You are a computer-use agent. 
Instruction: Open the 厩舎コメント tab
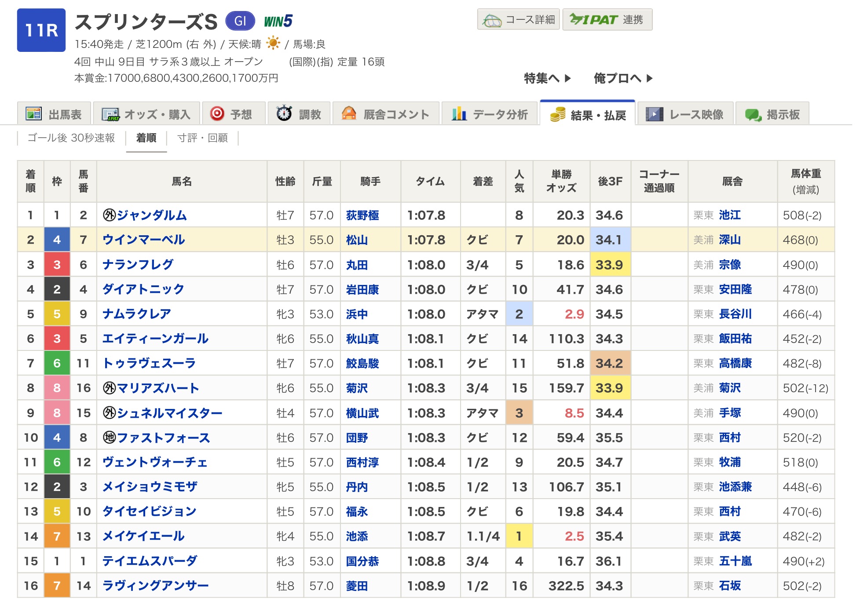pos(386,114)
